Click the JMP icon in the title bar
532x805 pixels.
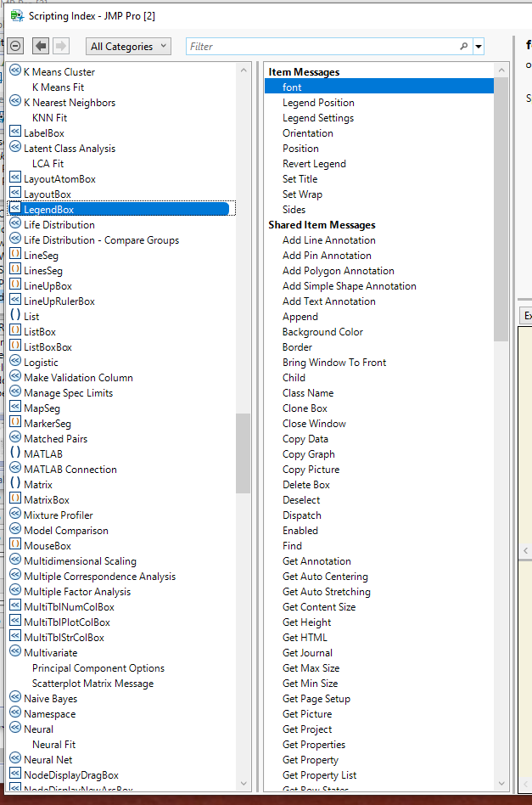[x=17, y=16]
